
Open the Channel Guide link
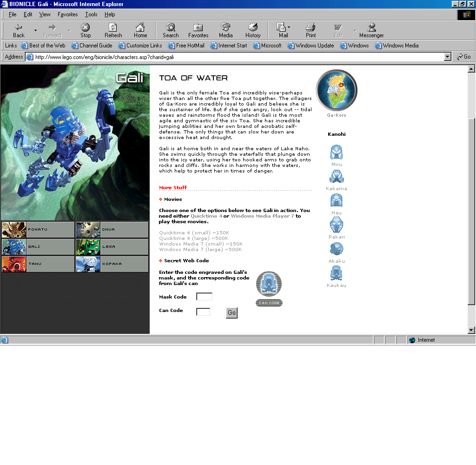pos(92,46)
